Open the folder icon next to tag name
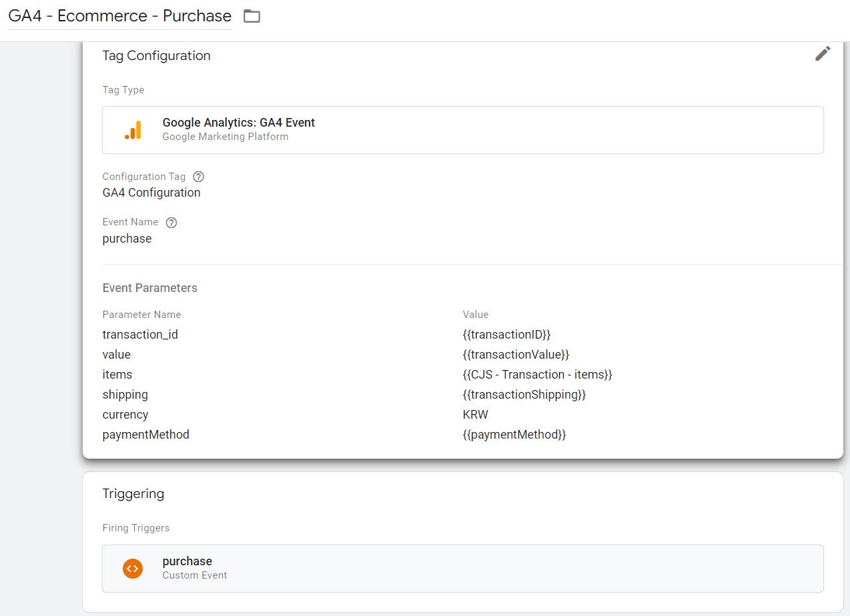The width and height of the screenshot is (850, 616). [252, 16]
